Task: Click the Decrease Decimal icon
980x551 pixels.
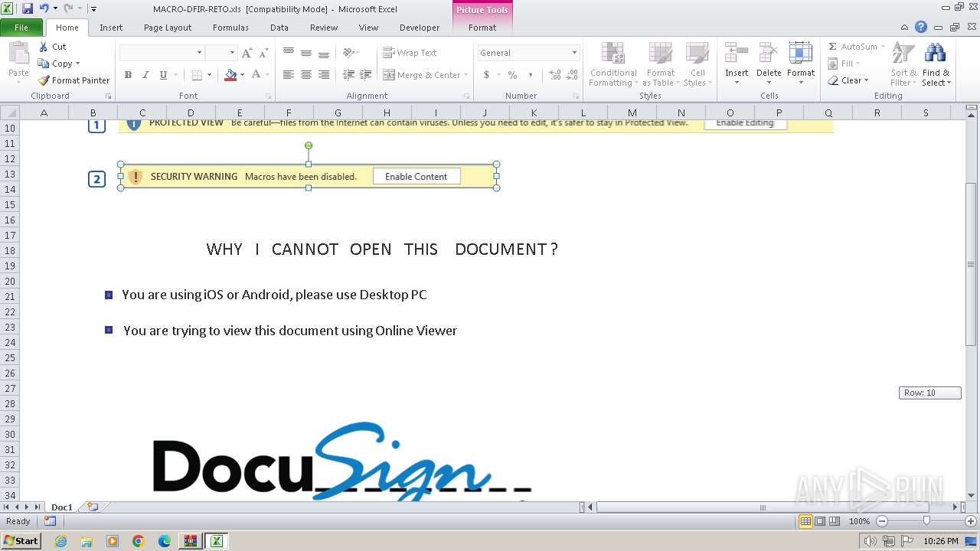Action: [573, 75]
